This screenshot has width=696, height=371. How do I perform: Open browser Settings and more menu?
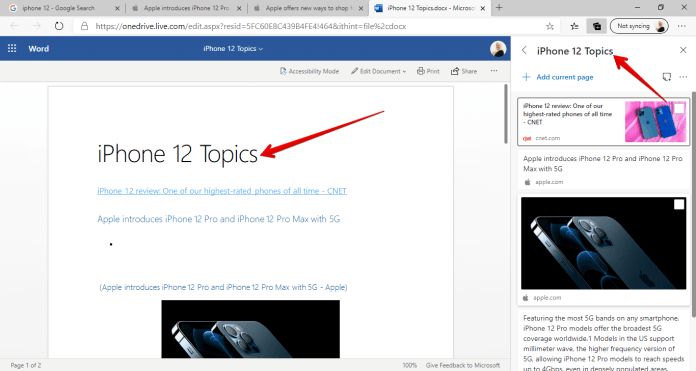[682, 26]
